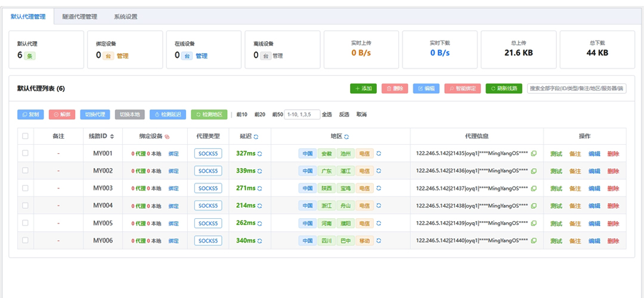Check the MY004 row checkbox

click(25, 205)
